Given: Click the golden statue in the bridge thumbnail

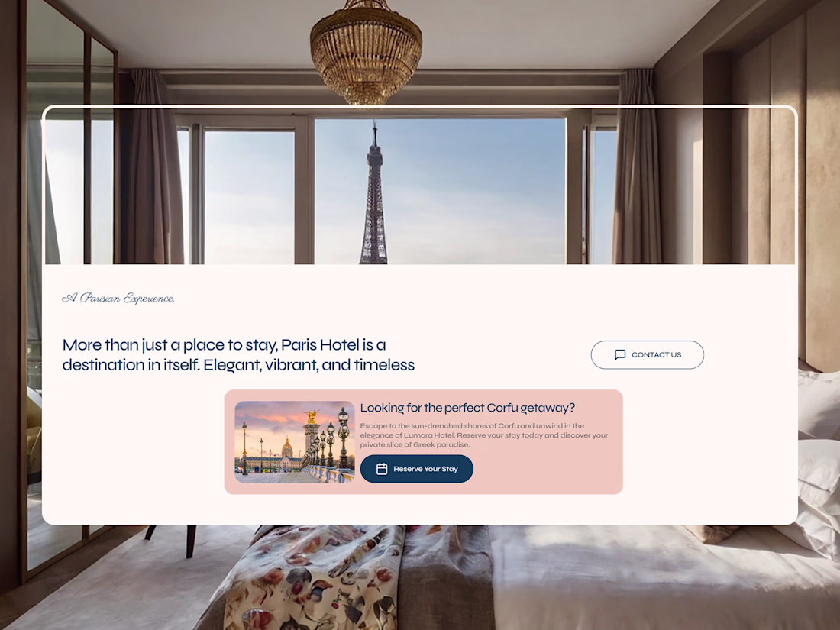Looking at the screenshot, I should pyautogui.click(x=311, y=415).
